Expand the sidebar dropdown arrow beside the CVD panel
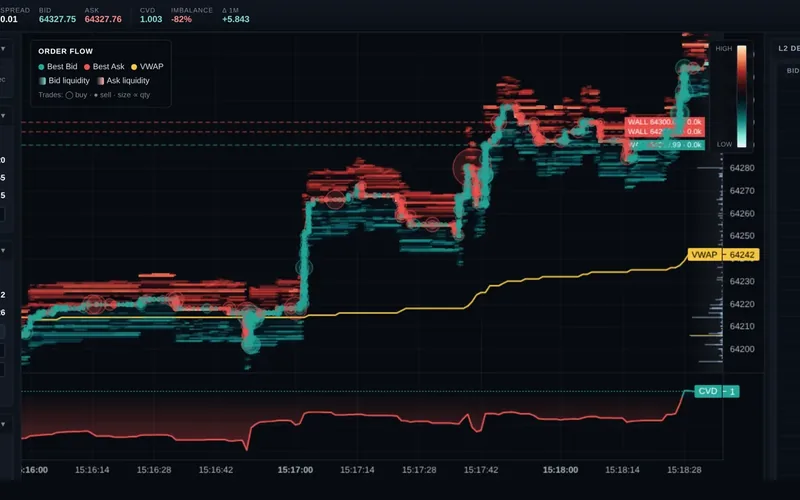The width and height of the screenshot is (800, 500). click(3, 424)
